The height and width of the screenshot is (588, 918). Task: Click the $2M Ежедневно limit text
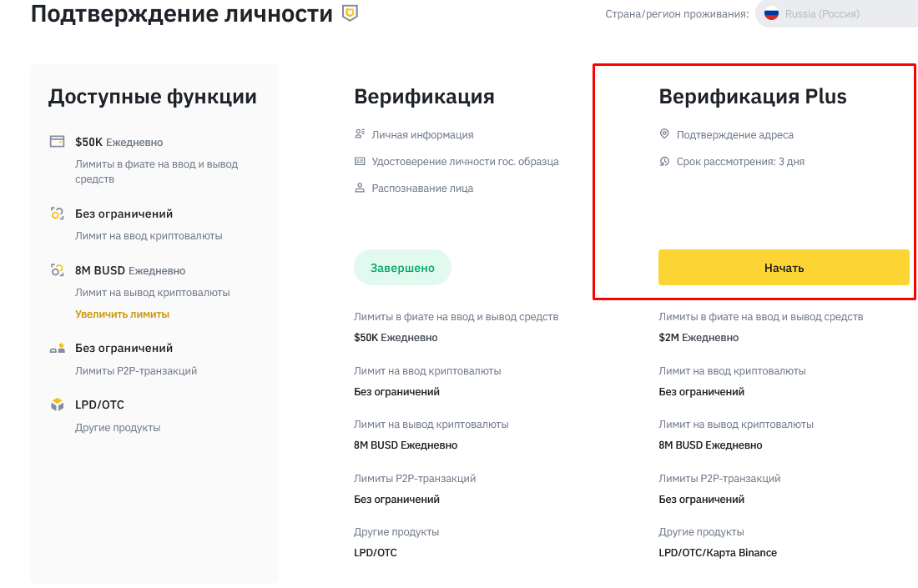coord(699,337)
